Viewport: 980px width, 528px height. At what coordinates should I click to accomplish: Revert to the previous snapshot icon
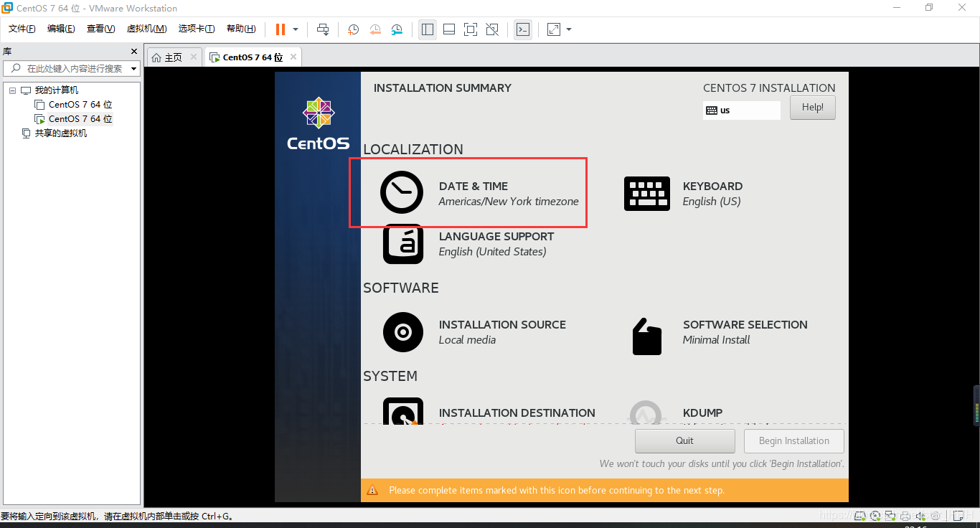click(x=375, y=29)
